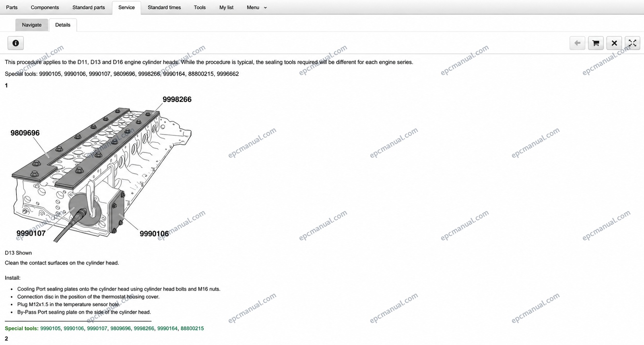Follow the green 9809696 tool link
This screenshot has width=644, height=345.
pos(121,328)
